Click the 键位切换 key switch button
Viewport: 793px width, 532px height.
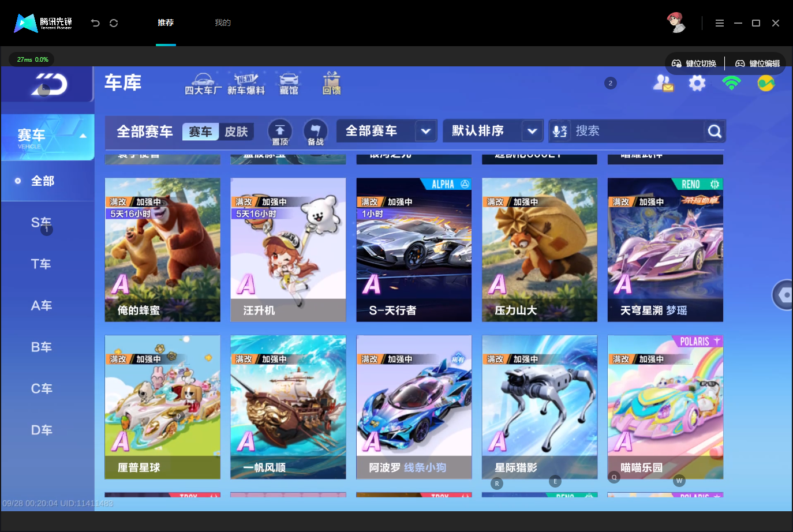click(694, 63)
